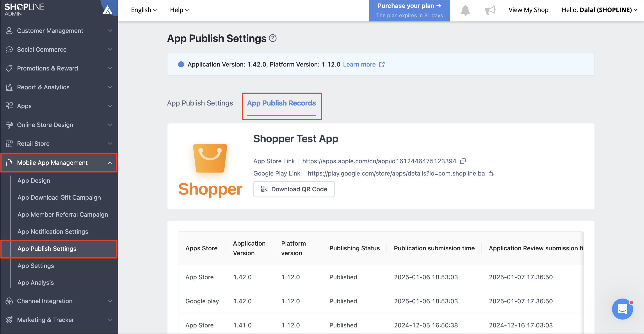Open App Settings in sidebar
The width and height of the screenshot is (644, 334).
coord(36,266)
